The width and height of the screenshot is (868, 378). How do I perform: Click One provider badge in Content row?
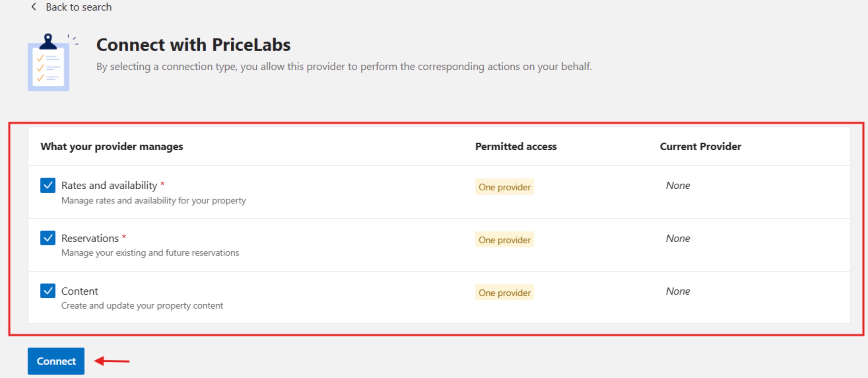tap(504, 293)
